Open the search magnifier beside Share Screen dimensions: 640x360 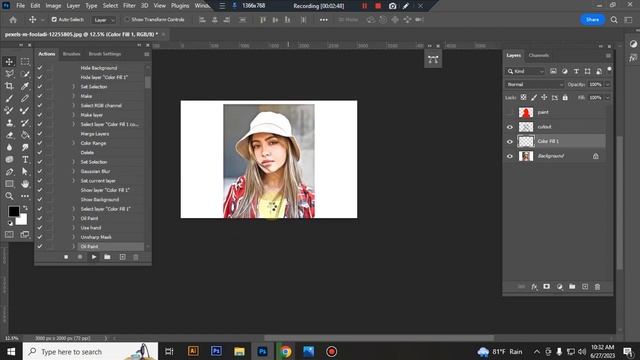click(614, 20)
